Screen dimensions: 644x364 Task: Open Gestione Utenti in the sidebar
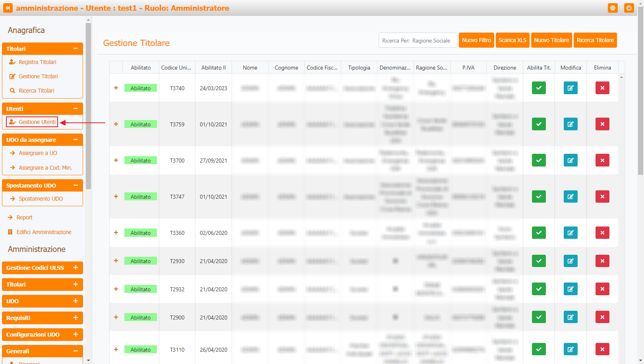point(37,122)
